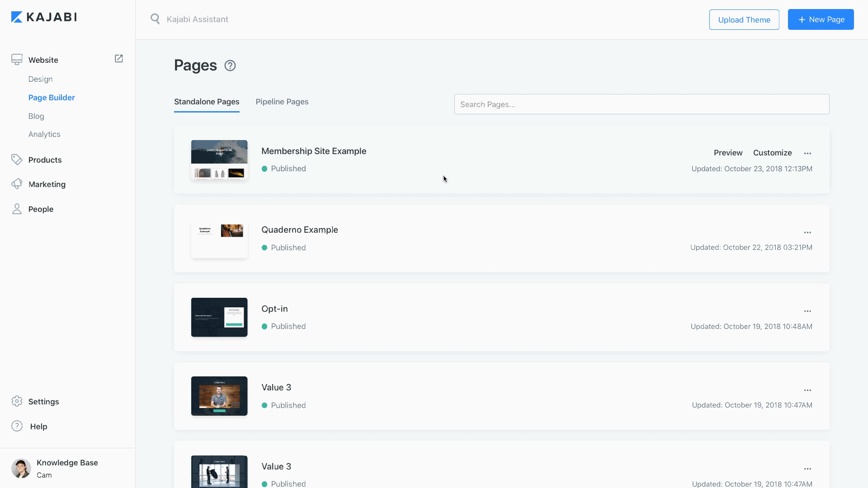Switch to Pipeline Pages tab
This screenshot has height=488, width=868.
282,102
